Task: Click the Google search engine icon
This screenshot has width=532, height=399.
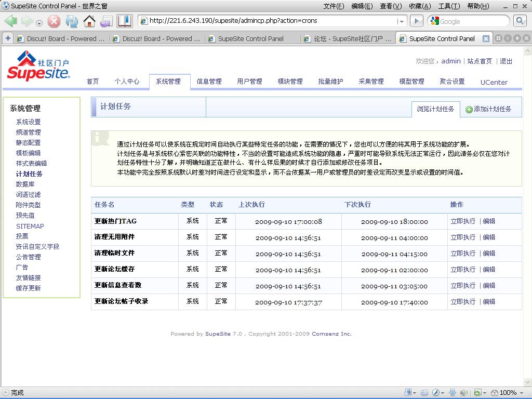Action: (434, 21)
